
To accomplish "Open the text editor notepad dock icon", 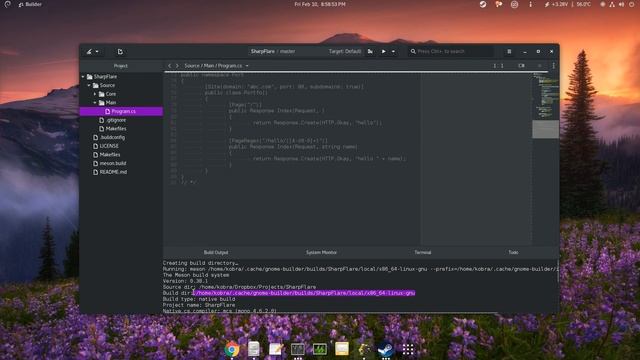I will [x=276, y=349].
